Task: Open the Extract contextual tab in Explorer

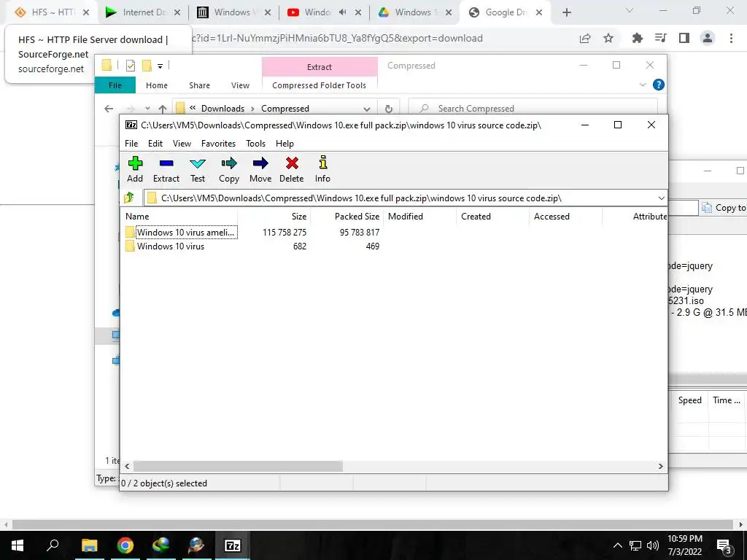Action: (x=320, y=67)
